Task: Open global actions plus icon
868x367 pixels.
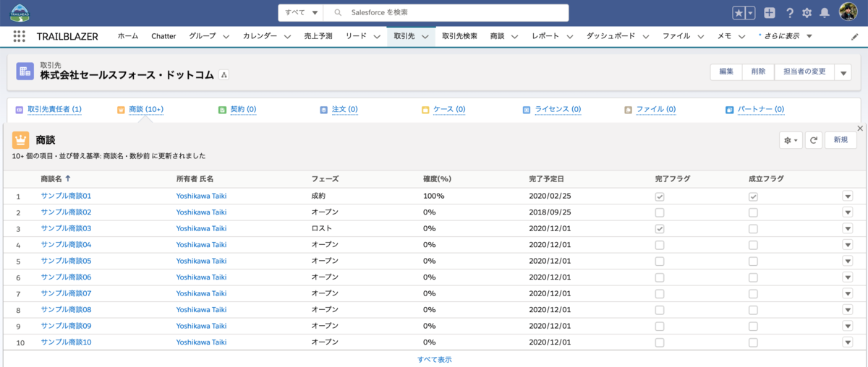Action: (770, 13)
